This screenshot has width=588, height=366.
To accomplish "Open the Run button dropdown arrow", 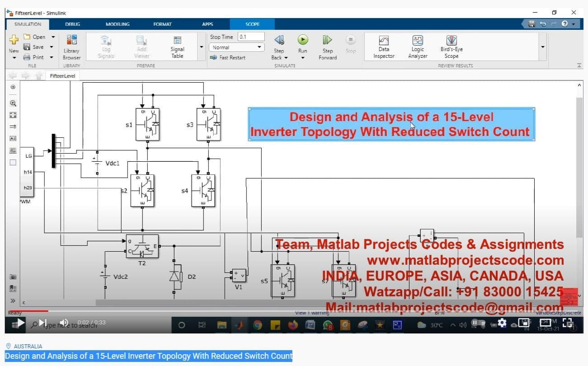I will [x=303, y=58].
